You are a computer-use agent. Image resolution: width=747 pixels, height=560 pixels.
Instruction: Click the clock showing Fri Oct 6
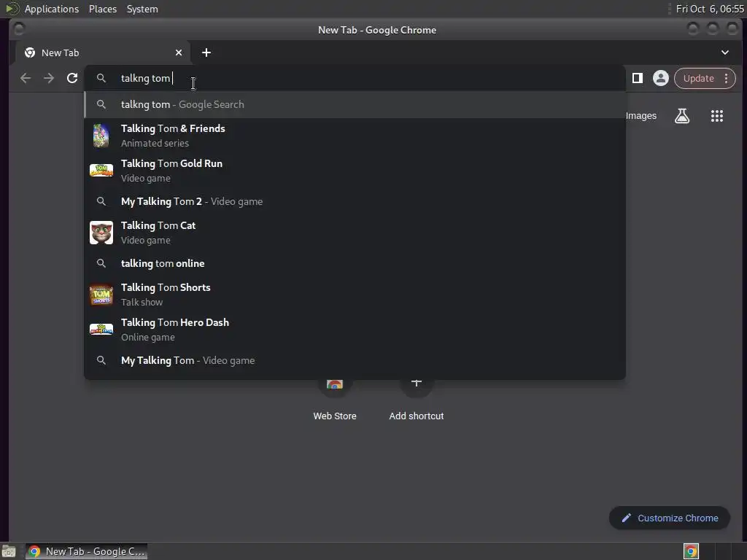(709, 9)
